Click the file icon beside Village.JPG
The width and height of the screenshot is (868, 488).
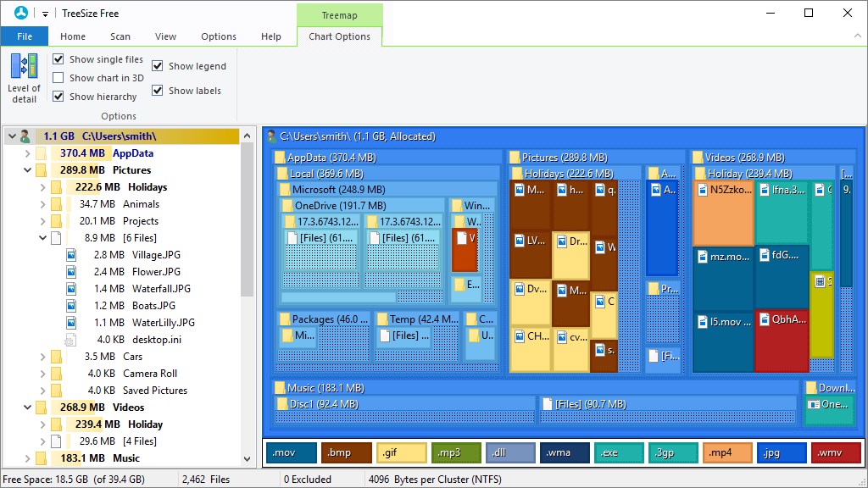(70, 254)
